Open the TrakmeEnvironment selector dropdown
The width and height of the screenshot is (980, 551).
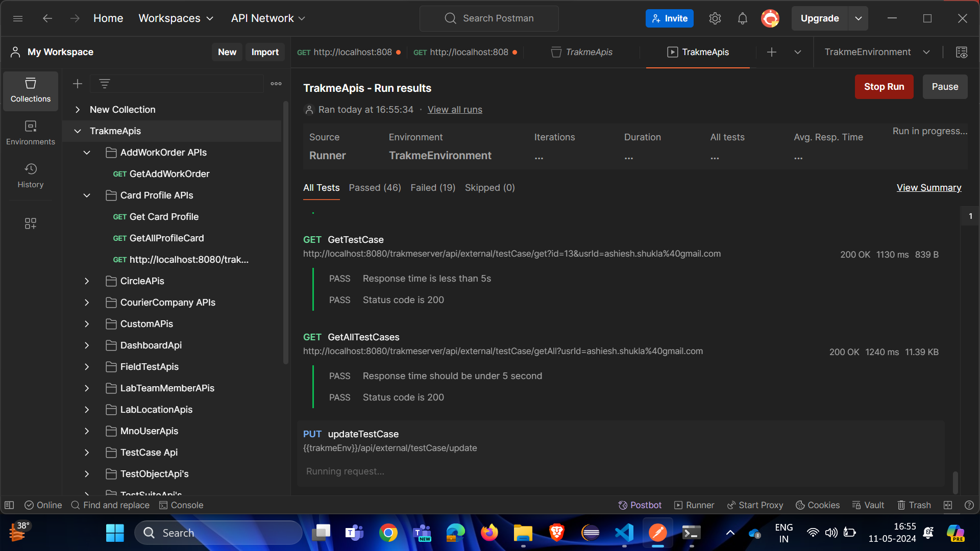pyautogui.click(x=877, y=52)
